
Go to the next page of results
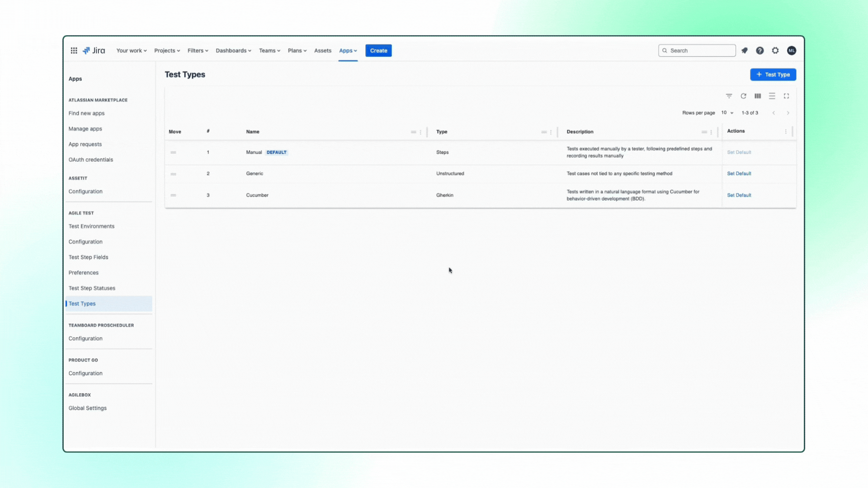click(x=788, y=113)
